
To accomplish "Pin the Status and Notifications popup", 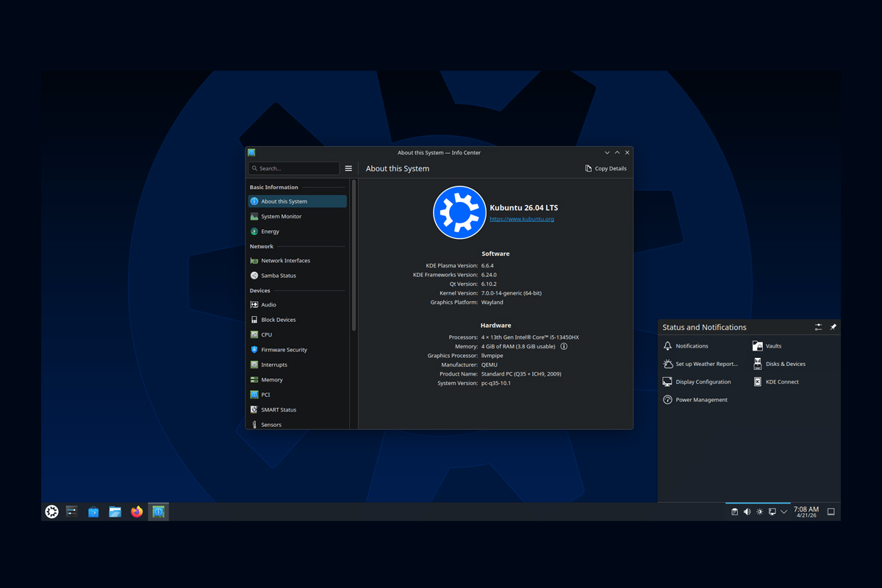I will coord(833,327).
